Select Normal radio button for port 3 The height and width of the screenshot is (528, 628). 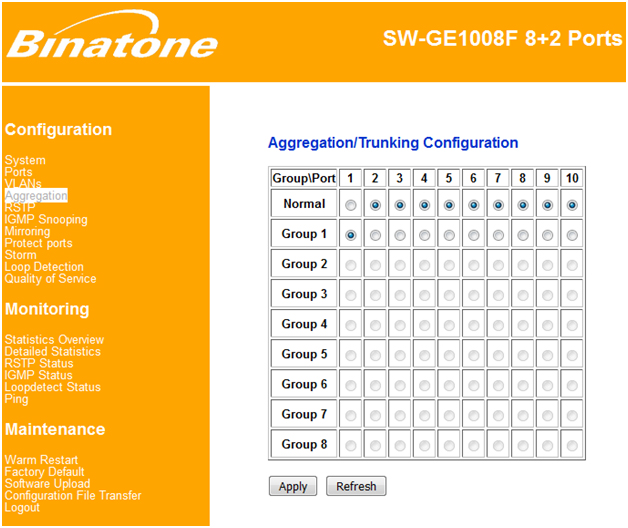400,205
